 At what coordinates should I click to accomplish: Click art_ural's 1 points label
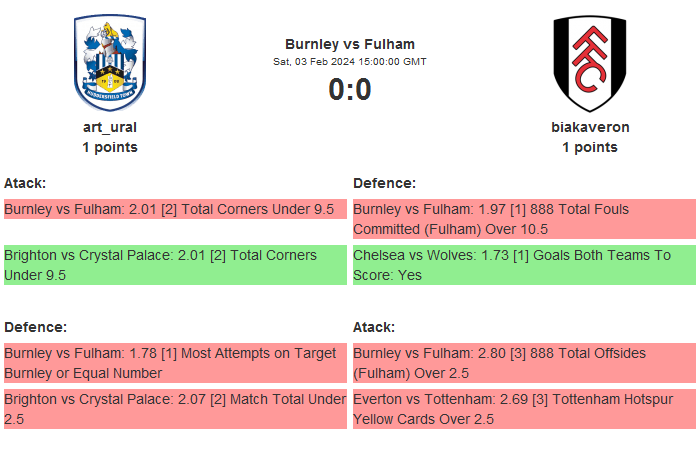110,147
